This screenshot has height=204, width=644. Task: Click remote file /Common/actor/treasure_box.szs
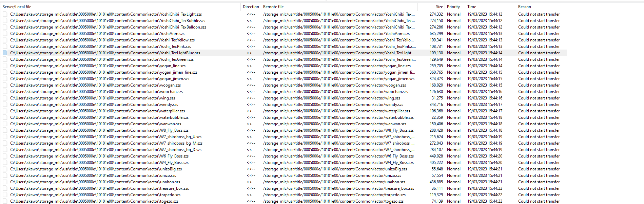pyautogui.click(x=338, y=188)
